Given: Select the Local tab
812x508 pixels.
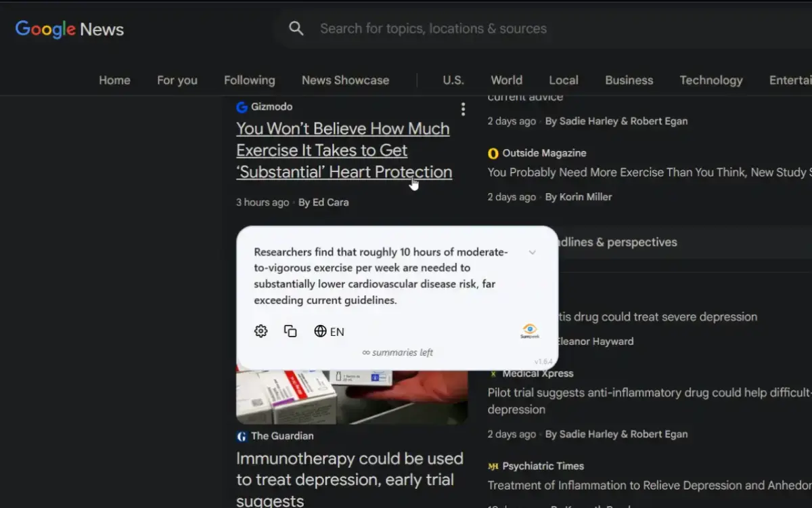Looking at the screenshot, I should (x=564, y=80).
